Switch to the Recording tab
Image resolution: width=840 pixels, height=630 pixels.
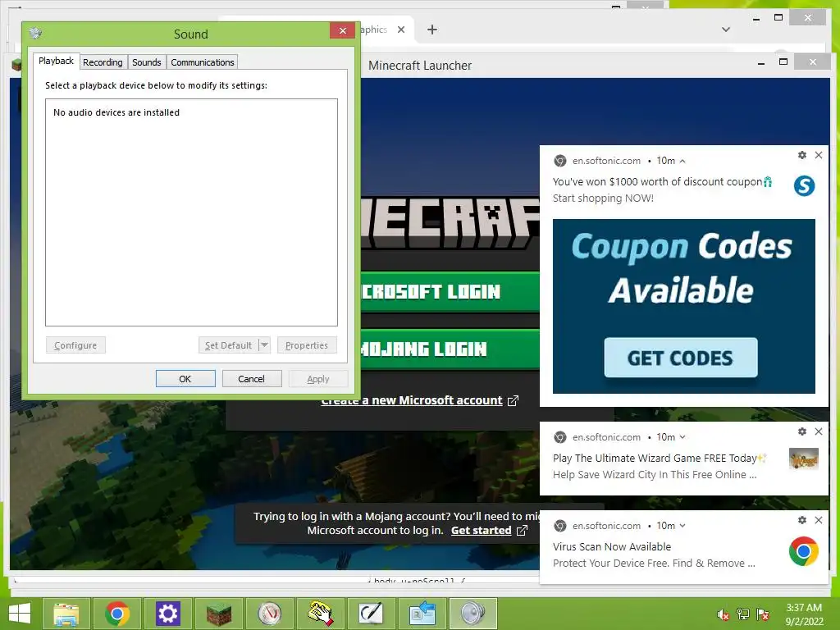[x=103, y=62]
